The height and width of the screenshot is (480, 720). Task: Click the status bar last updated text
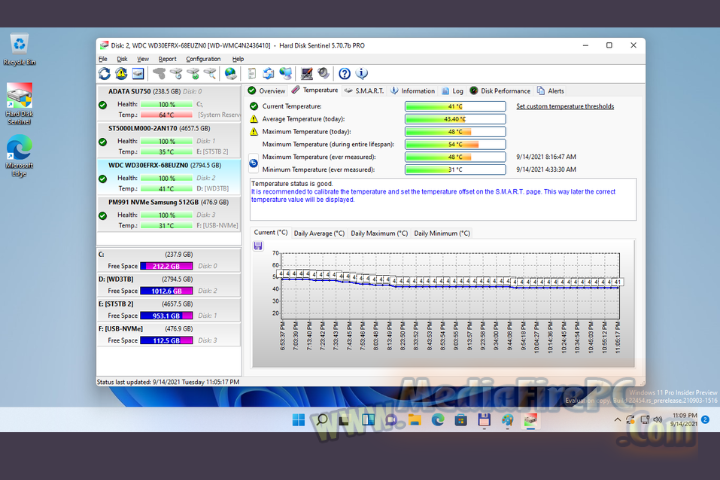168,382
